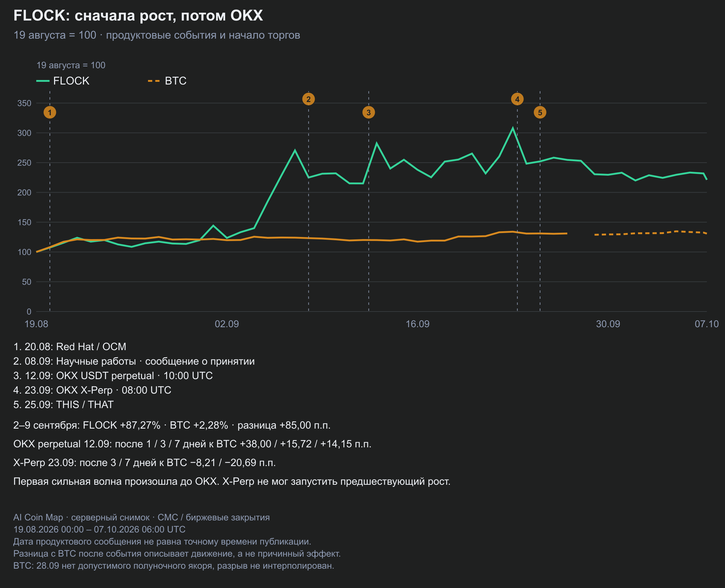Click the 07.10 x-axis date label

click(707, 324)
